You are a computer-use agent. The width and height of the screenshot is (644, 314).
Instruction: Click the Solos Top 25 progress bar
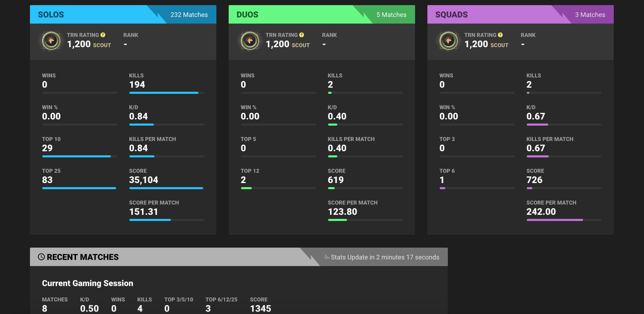[x=79, y=188]
